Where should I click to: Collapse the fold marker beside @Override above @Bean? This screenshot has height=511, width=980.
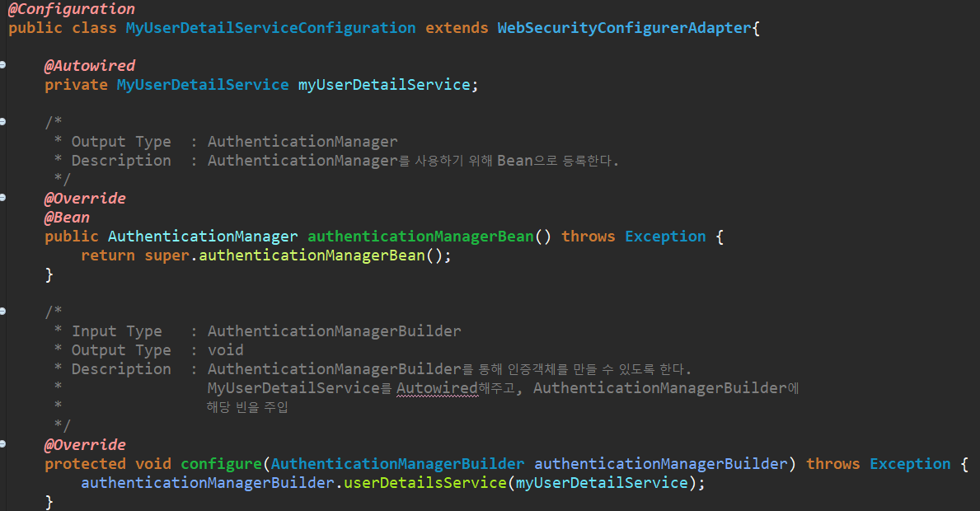coord(2,198)
